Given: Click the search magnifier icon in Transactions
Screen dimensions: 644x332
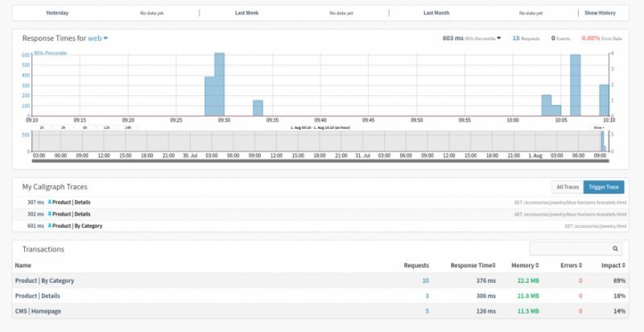Looking at the screenshot, I should pos(617,250).
